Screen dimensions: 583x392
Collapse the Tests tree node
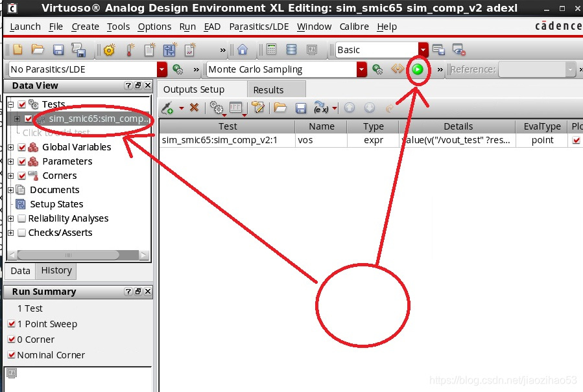(11, 104)
